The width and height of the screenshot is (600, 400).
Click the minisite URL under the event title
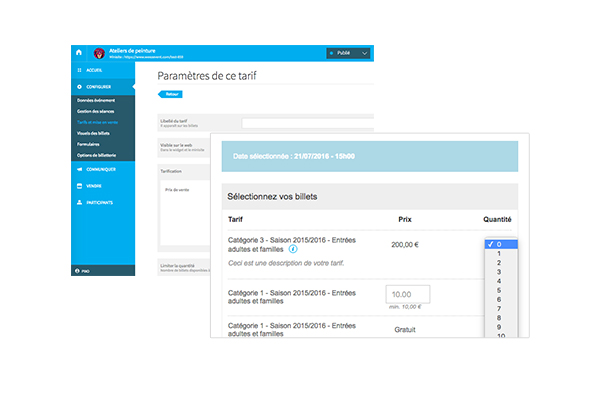[146, 57]
